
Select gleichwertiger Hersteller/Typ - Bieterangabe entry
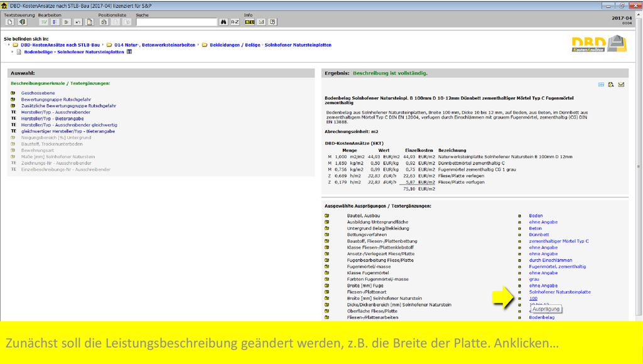[x=68, y=131]
